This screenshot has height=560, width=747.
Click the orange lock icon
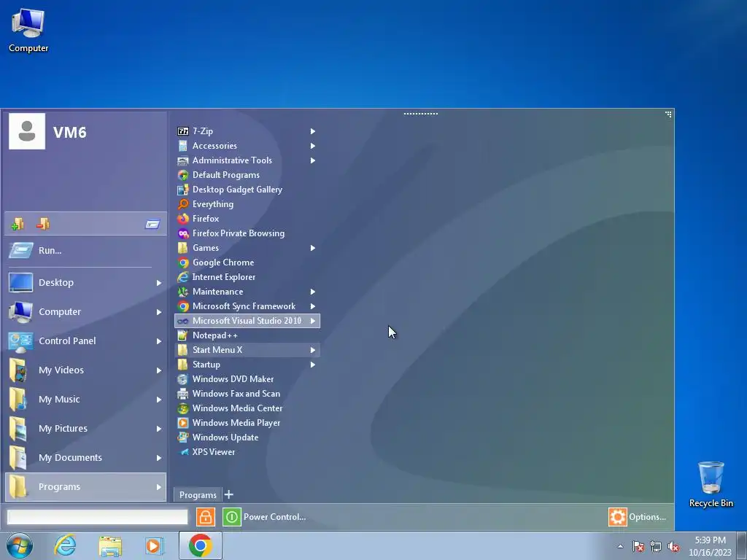[205, 517]
